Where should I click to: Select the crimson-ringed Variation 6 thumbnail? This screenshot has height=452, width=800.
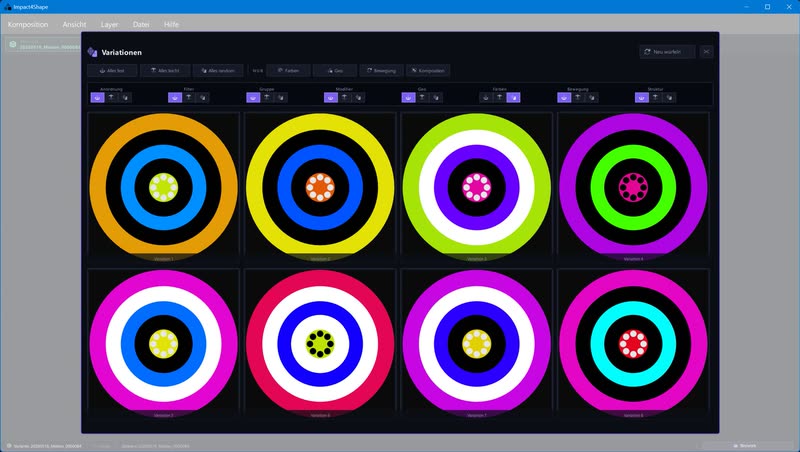tap(320, 344)
